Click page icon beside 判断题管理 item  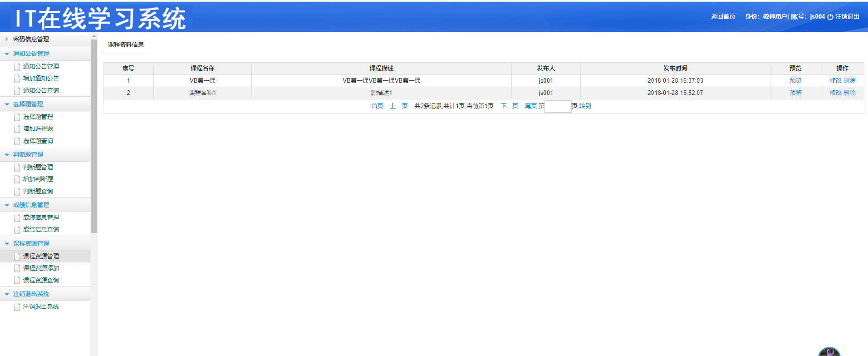tap(17, 167)
